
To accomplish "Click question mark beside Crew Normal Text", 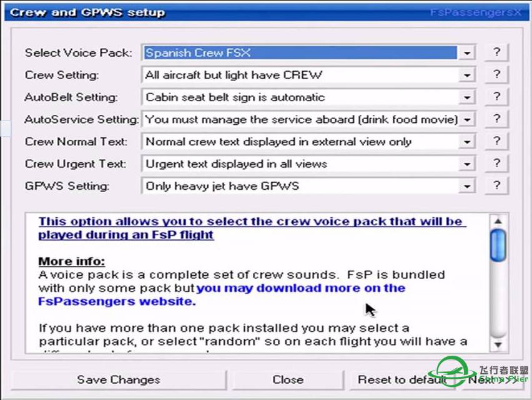I will pos(496,141).
